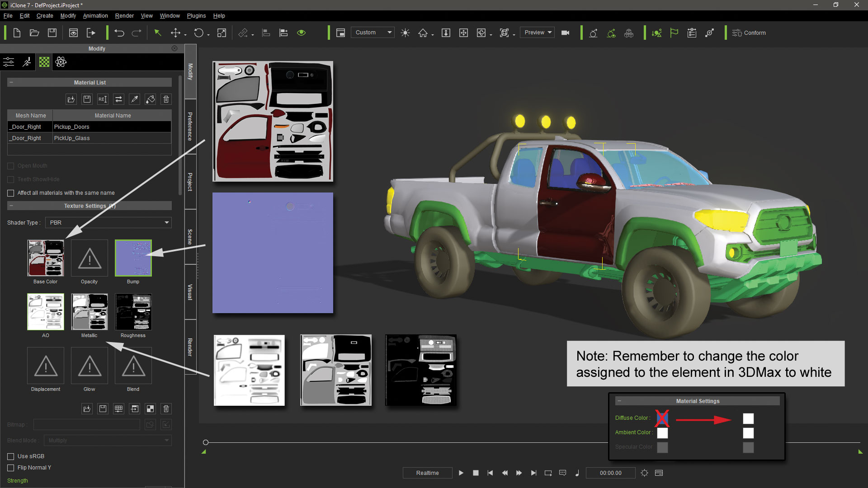The width and height of the screenshot is (868, 488).
Task: Select the PickUp_Glass material row
Action: (x=90, y=138)
